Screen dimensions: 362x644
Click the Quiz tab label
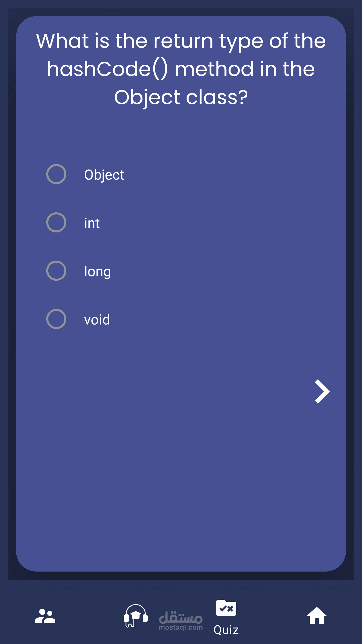(x=226, y=630)
